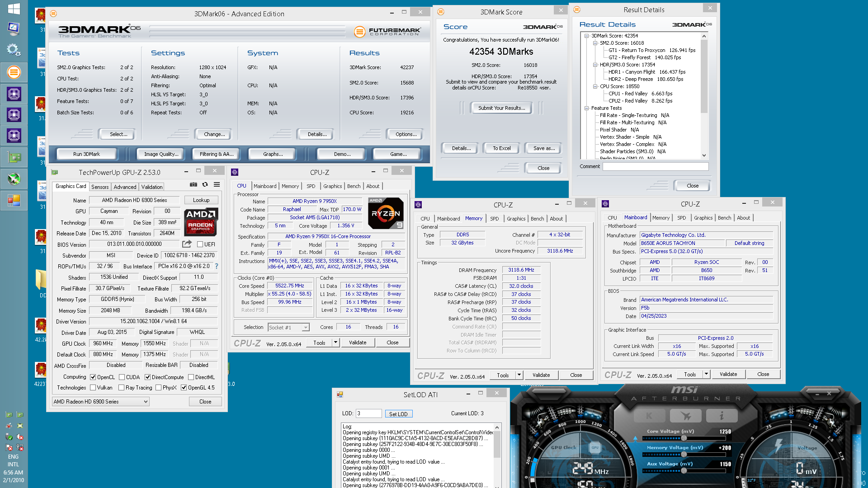Adjust the Memory Voltage slider
The width and height of the screenshot is (868, 488).
coord(684,454)
